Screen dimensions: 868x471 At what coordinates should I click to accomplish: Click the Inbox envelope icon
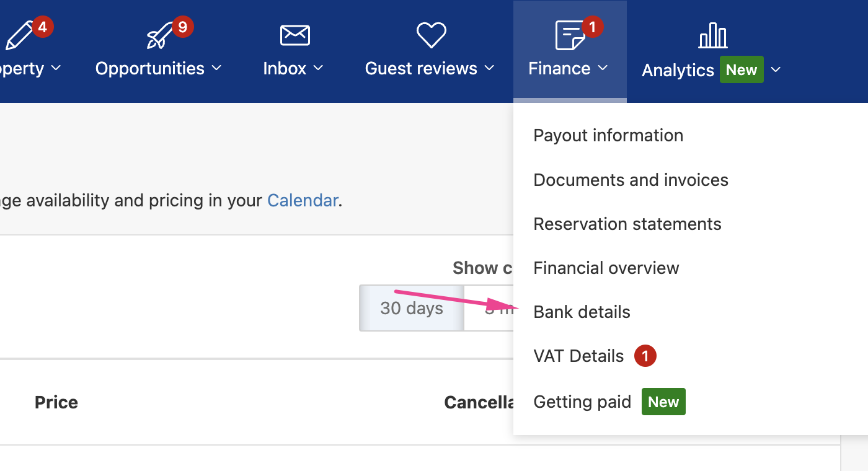point(294,35)
